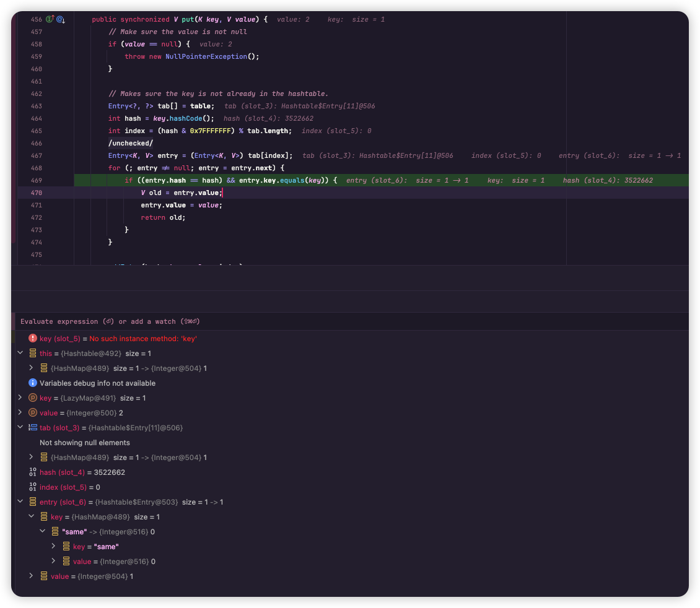Click the primitive icon beside hash (slot_4)

33,472
